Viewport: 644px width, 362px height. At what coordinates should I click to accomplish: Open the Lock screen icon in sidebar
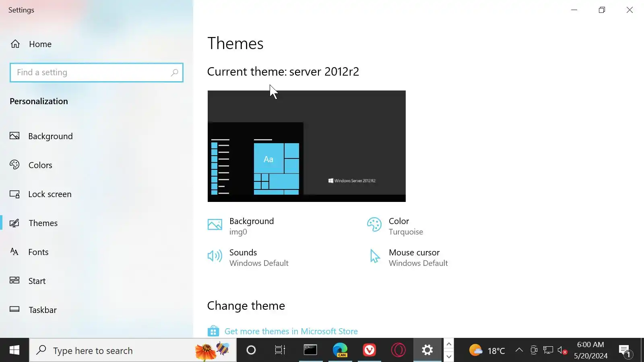click(x=14, y=194)
